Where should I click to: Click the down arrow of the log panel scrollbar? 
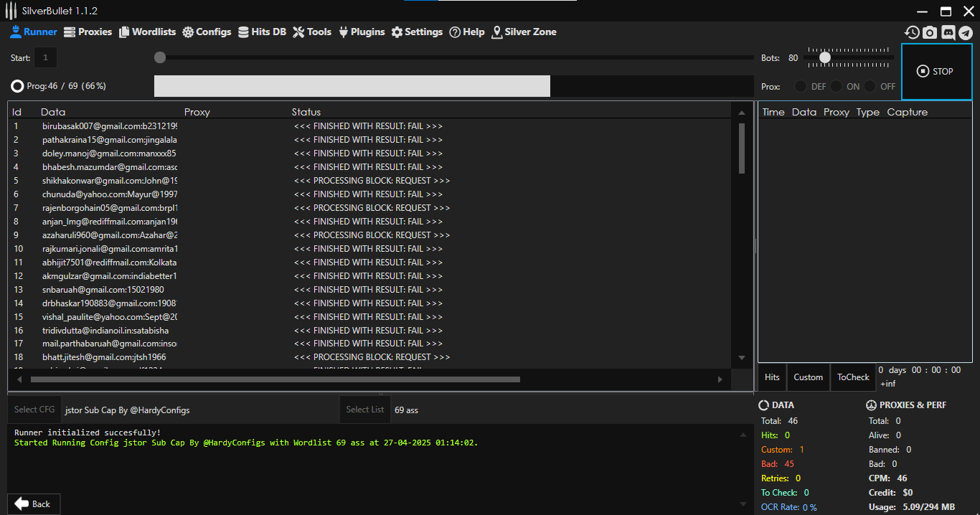(743, 504)
